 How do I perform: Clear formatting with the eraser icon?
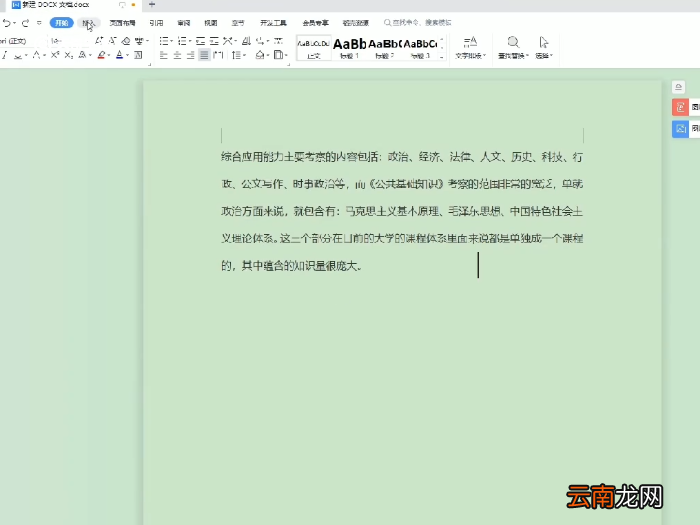(126, 41)
